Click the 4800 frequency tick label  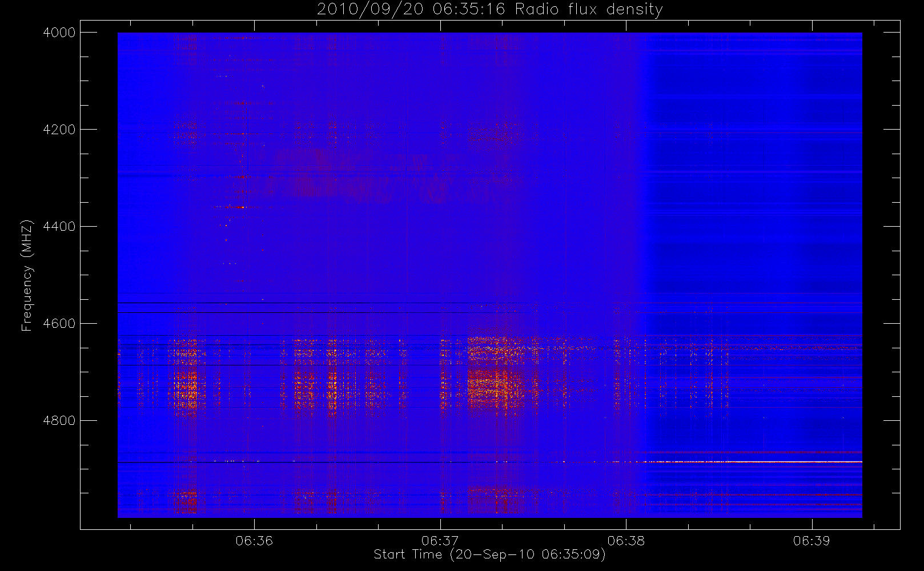click(59, 421)
